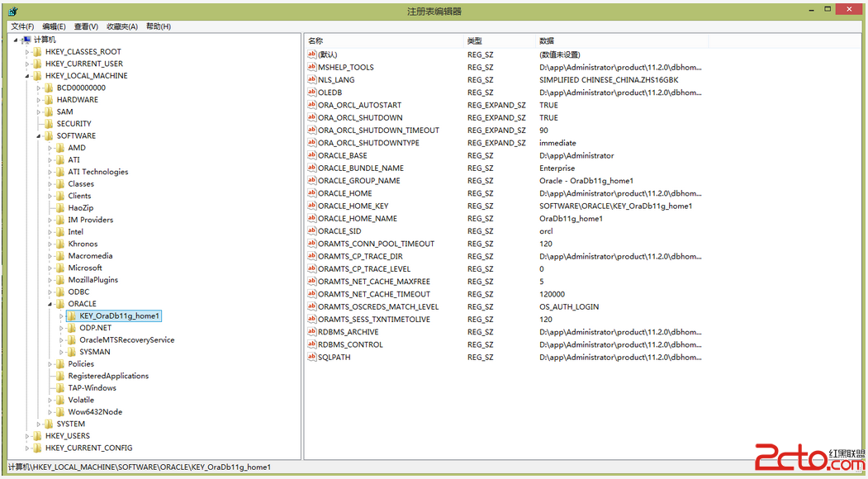Screen dimensions: 868x479
Task: Expand the Microsoft key arrow
Action: coord(50,268)
